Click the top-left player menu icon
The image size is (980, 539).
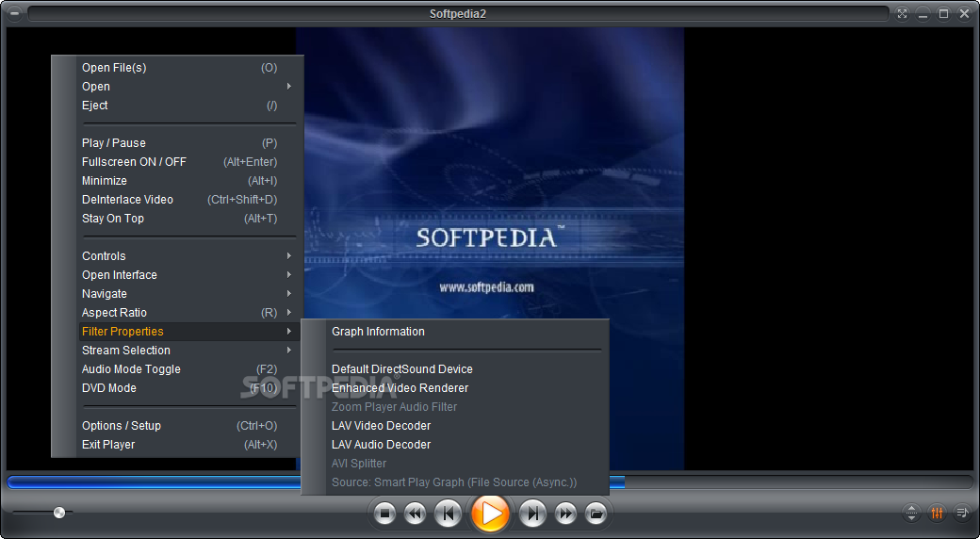[14, 13]
